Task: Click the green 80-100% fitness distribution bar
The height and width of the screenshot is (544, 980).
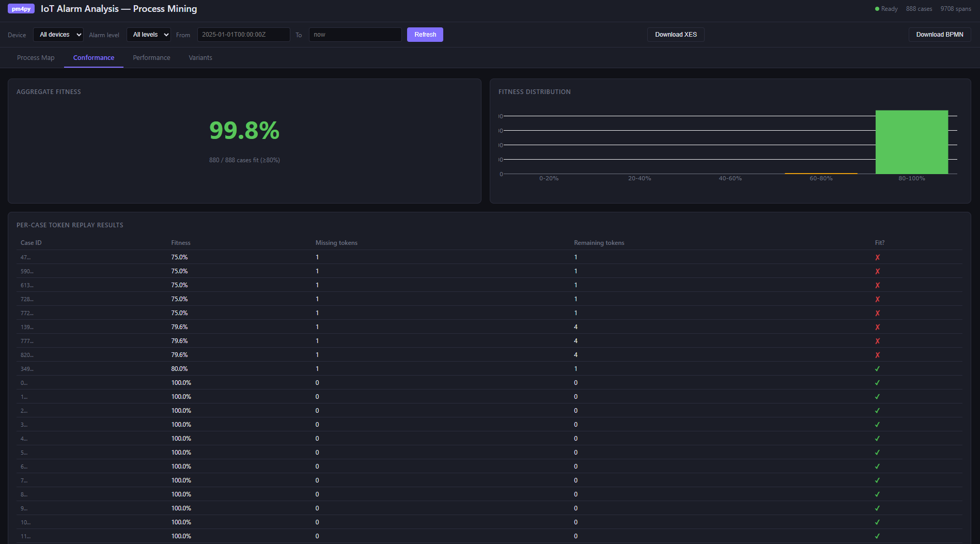Action: click(x=912, y=142)
